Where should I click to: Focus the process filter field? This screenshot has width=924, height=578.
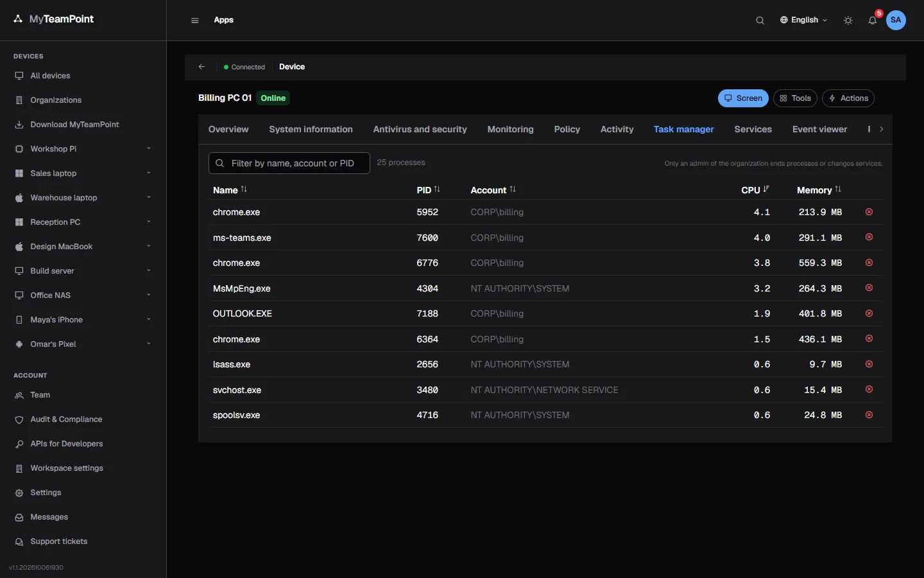(289, 163)
